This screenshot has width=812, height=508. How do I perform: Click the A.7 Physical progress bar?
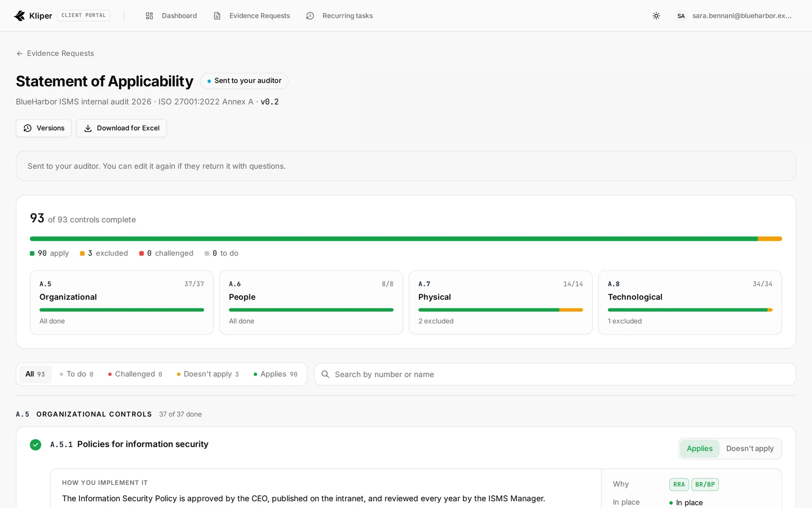tap(501, 310)
